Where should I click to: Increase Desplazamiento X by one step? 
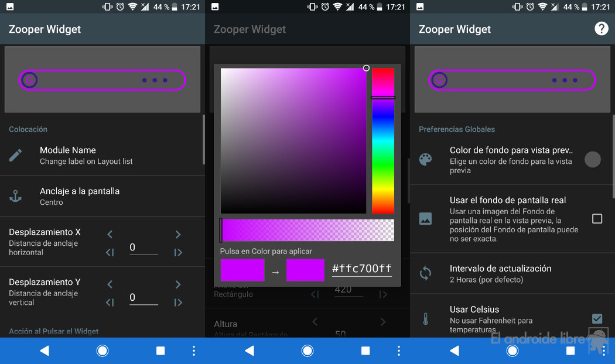click(x=178, y=234)
